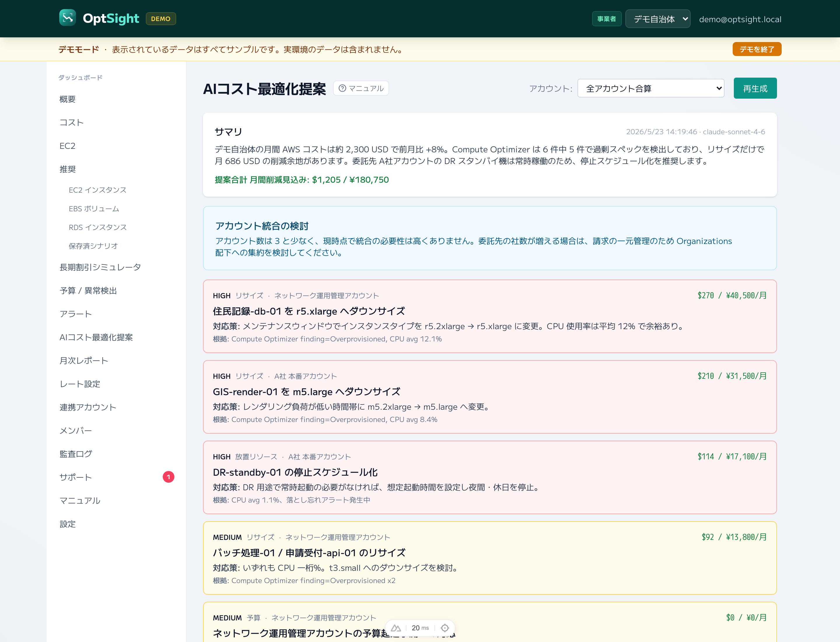Click the 再生成 button

pyautogui.click(x=755, y=88)
